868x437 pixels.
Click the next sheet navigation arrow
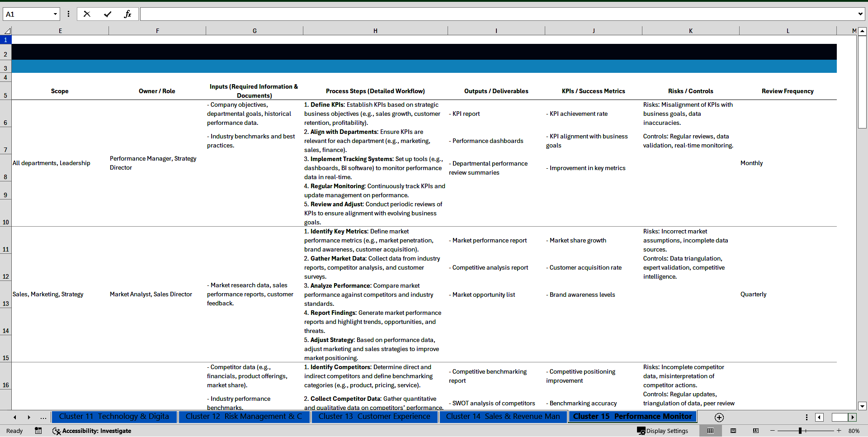coord(29,417)
